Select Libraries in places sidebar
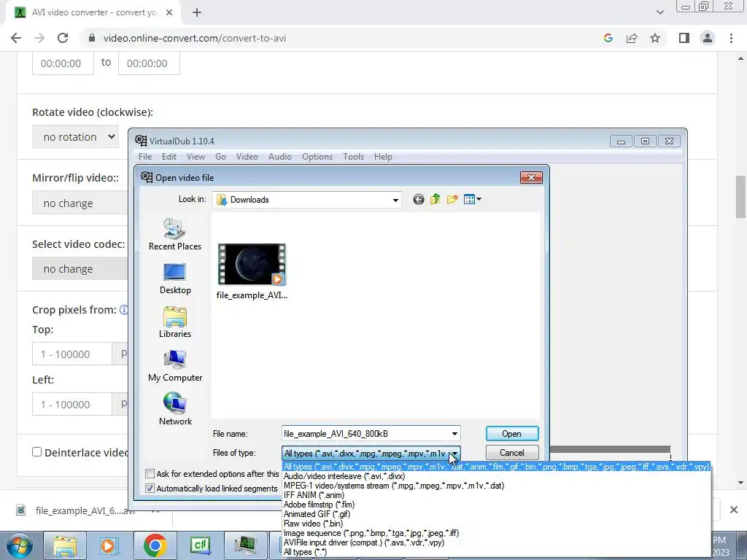The image size is (747, 560). tap(175, 322)
